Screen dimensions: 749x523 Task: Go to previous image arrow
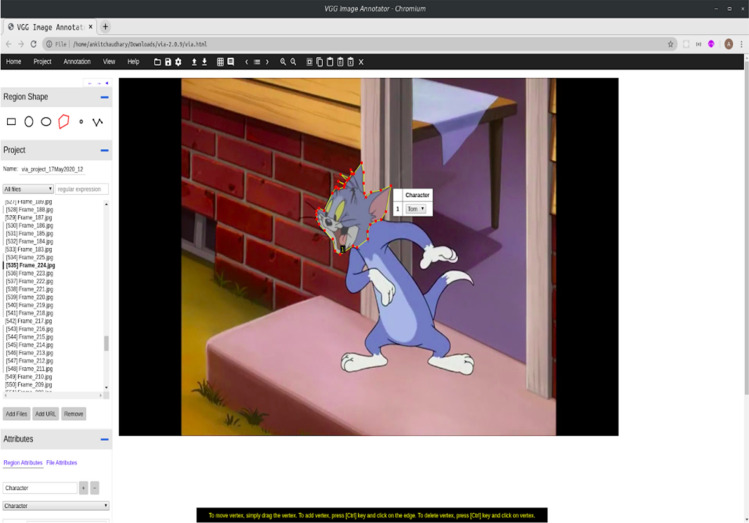(x=246, y=62)
